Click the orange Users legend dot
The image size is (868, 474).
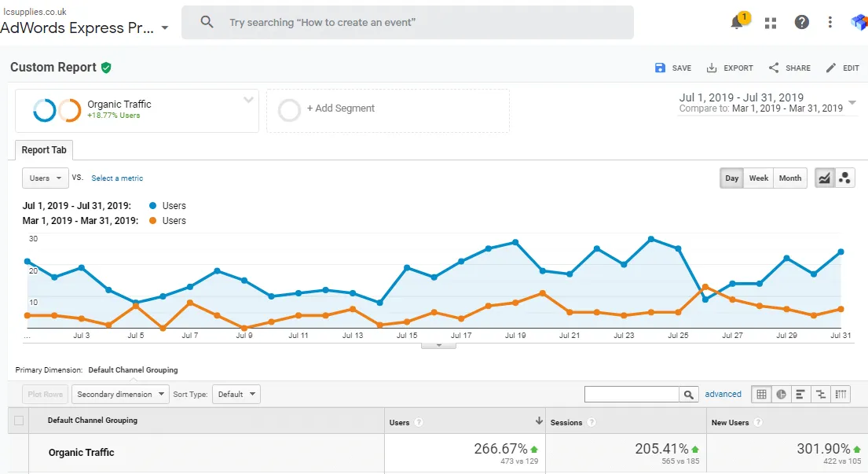click(x=153, y=220)
